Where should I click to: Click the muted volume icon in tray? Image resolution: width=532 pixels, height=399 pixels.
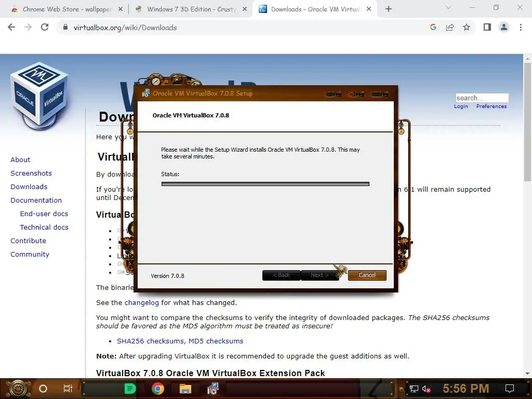[x=426, y=389]
